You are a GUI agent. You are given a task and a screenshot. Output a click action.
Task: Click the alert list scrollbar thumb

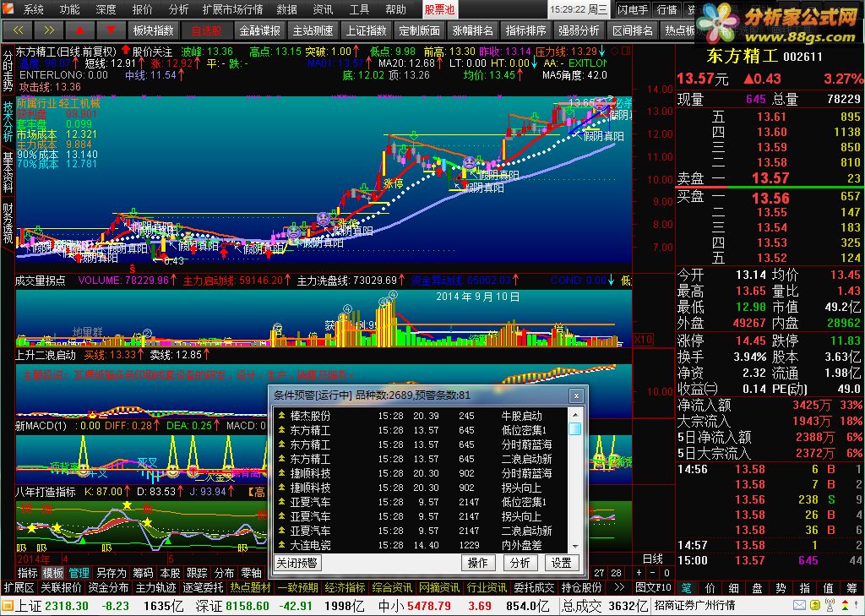click(x=574, y=428)
